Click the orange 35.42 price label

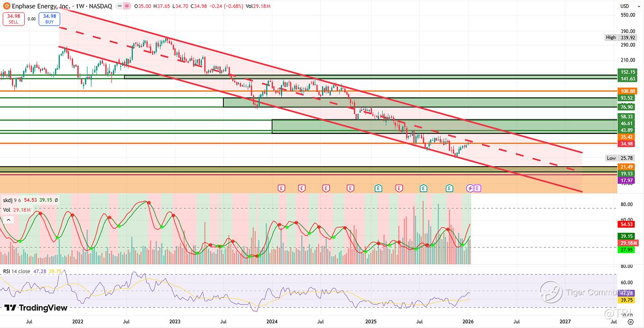(626, 137)
